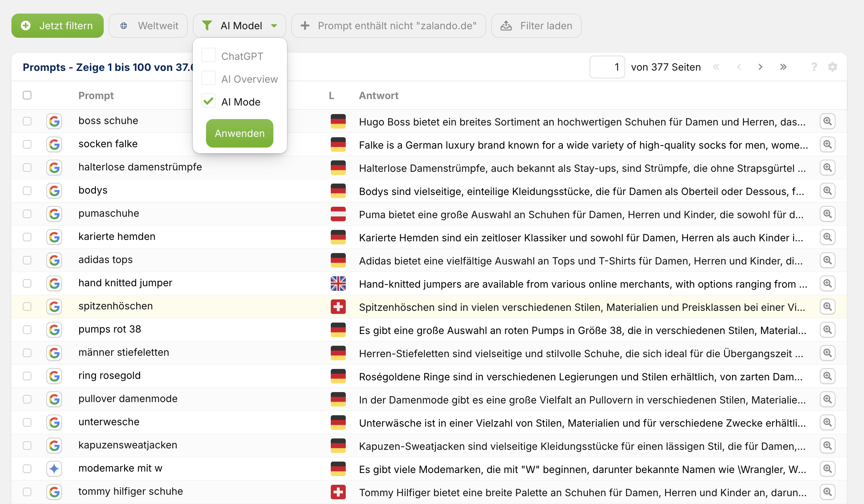Image resolution: width=864 pixels, height=504 pixels.
Task: Jump to last page double arrow
Action: (x=783, y=67)
